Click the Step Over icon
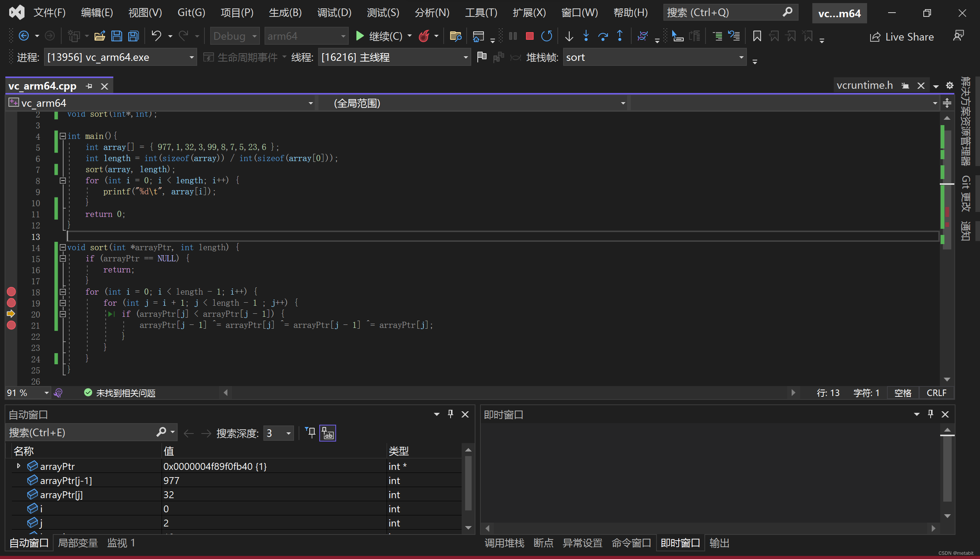The height and width of the screenshot is (559, 980). pos(603,36)
